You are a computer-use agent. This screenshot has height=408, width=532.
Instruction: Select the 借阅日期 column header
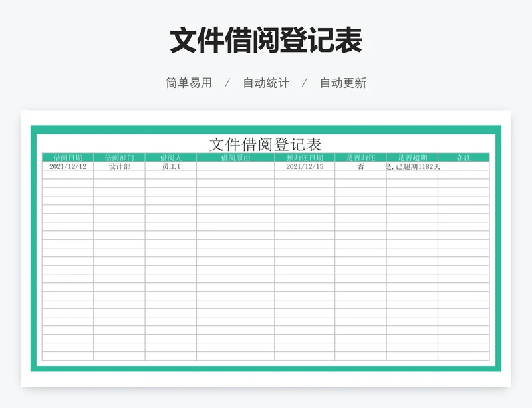click(x=68, y=158)
